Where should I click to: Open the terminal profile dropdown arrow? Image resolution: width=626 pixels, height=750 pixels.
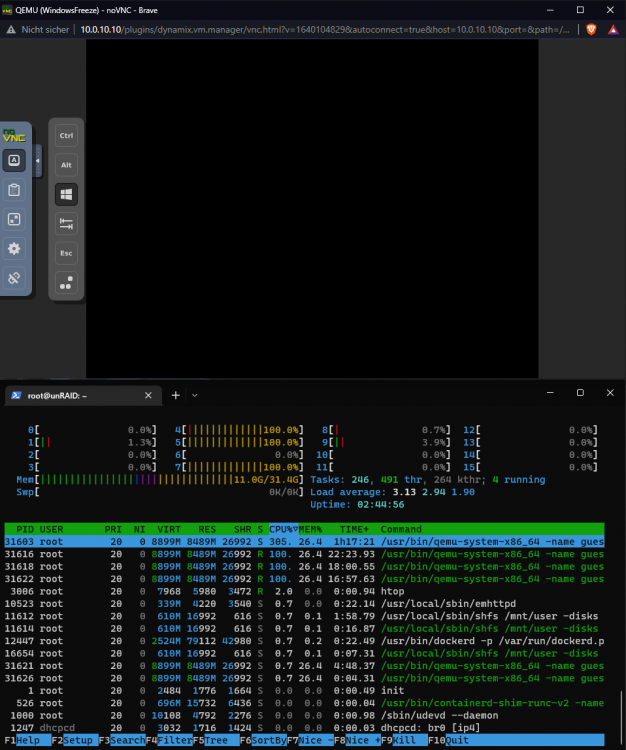[195, 396]
